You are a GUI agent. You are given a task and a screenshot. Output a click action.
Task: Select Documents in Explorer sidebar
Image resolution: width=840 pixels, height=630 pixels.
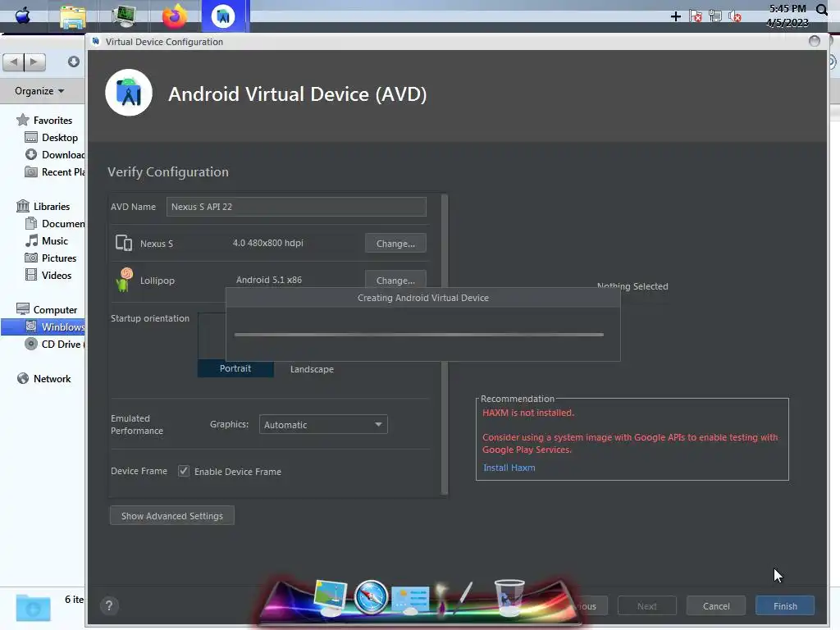pos(55,223)
